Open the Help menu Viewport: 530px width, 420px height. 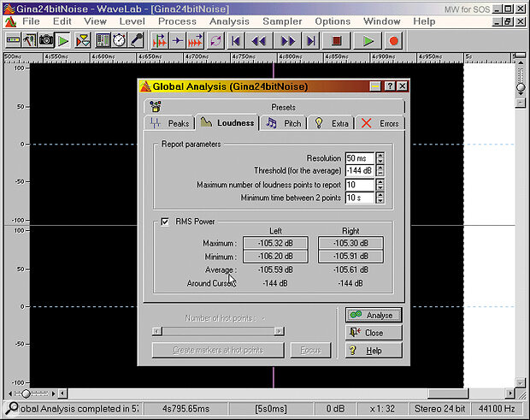point(424,21)
